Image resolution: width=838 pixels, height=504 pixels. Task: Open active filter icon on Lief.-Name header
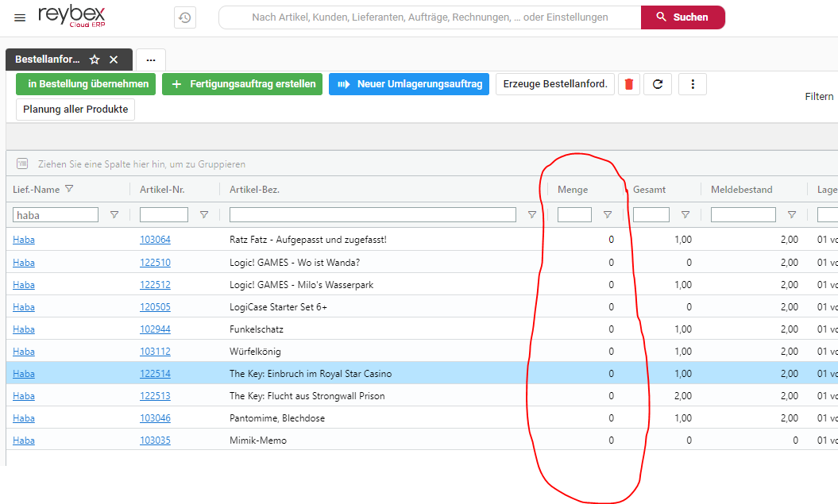(x=69, y=188)
